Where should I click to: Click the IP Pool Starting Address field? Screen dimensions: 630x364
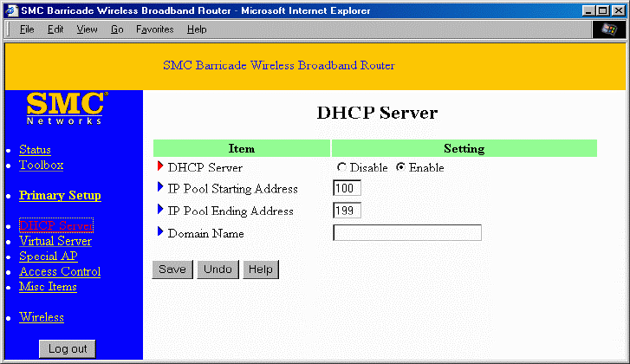(x=347, y=188)
